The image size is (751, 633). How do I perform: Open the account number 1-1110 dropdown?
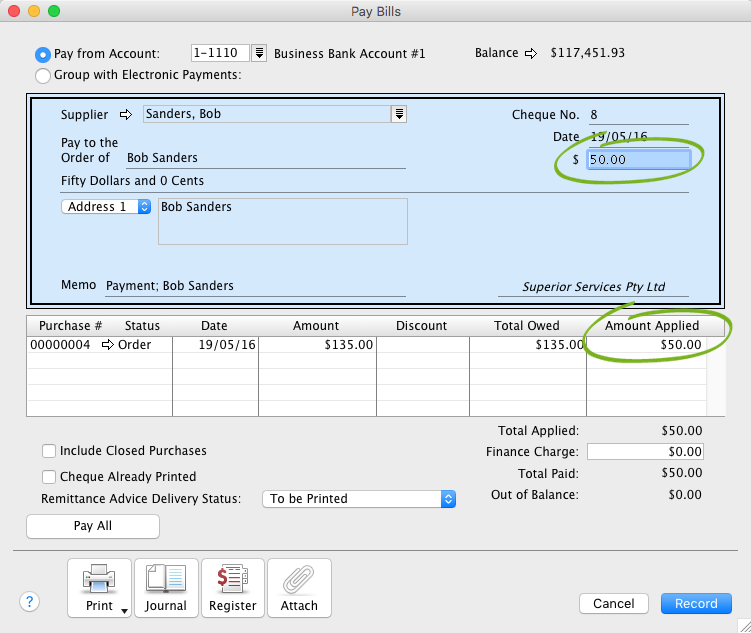click(259, 53)
